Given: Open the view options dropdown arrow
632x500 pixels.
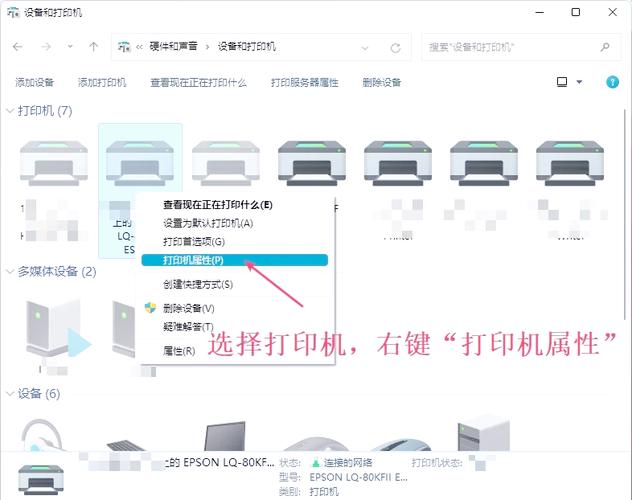Looking at the screenshot, I should pyautogui.click(x=579, y=82).
